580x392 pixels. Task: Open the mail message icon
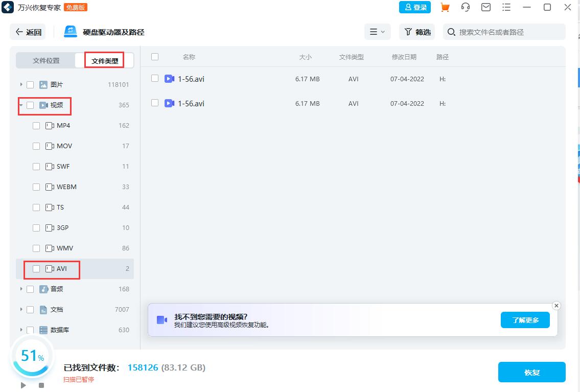point(485,7)
